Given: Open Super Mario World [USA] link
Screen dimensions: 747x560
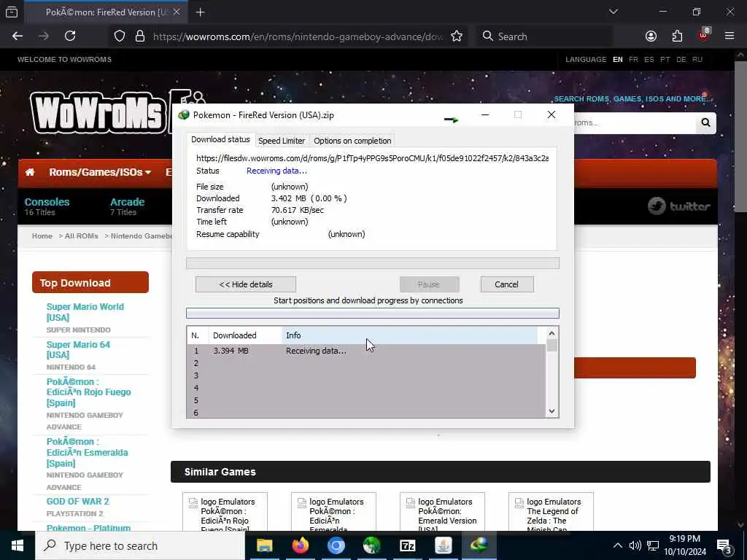Looking at the screenshot, I should point(85,312).
